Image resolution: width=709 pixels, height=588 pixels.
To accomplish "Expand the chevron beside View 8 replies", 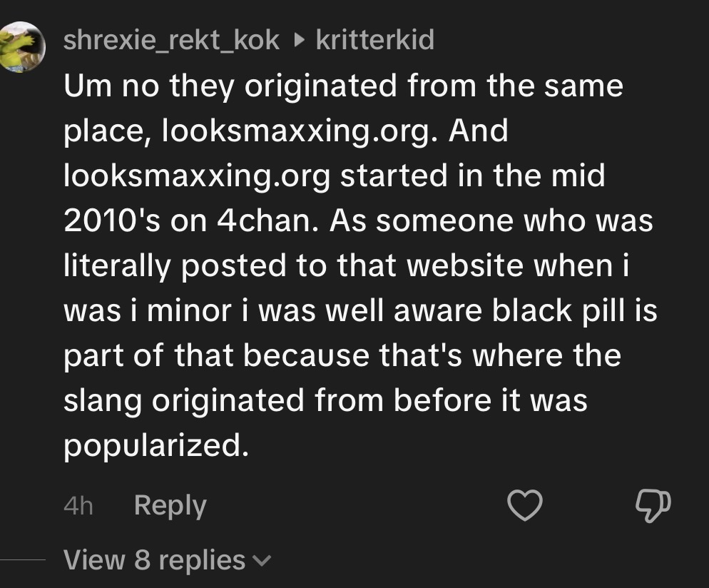I will [262, 562].
